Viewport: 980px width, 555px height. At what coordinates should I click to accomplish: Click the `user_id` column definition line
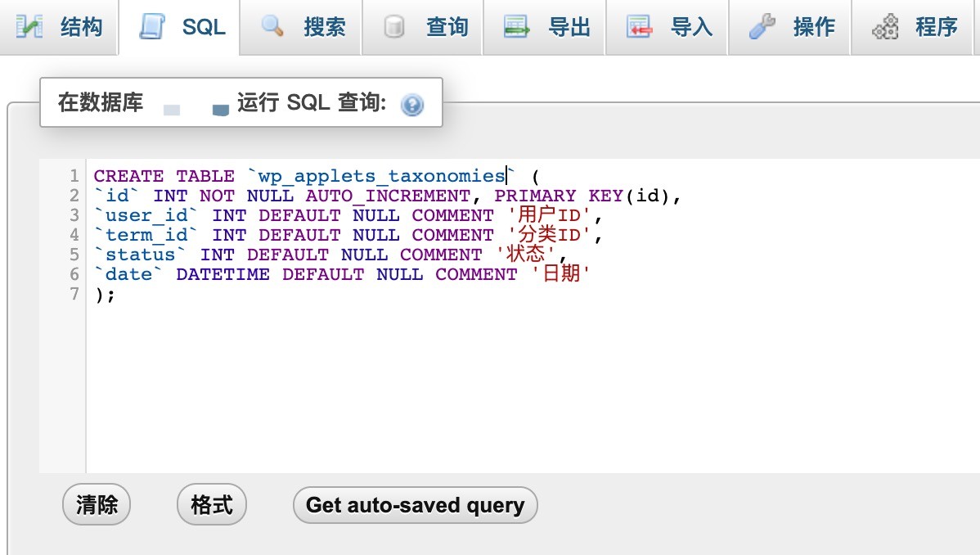tap(348, 215)
